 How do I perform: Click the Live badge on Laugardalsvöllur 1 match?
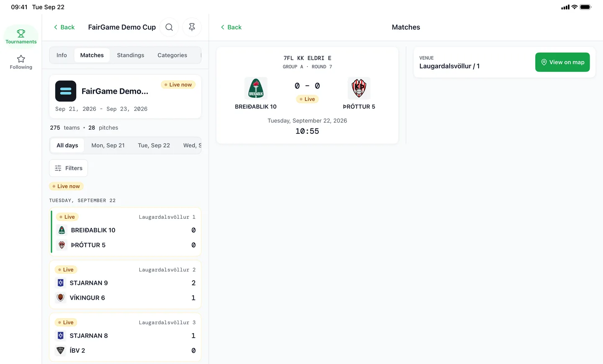click(x=67, y=217)
